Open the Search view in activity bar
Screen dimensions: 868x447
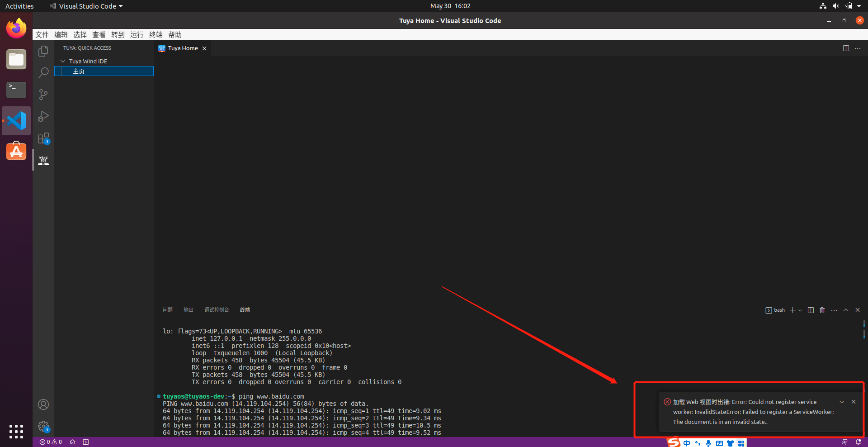tap(43, 73)
